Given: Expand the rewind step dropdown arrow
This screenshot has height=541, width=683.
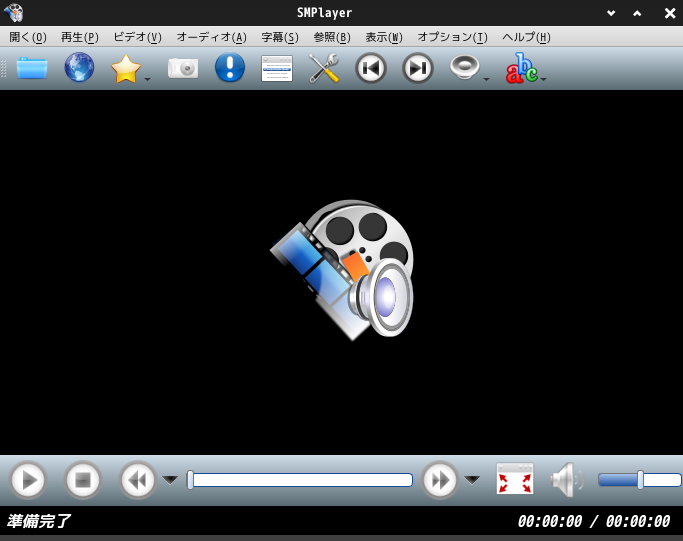Looking at the screenshot, I should pos(170,480).
